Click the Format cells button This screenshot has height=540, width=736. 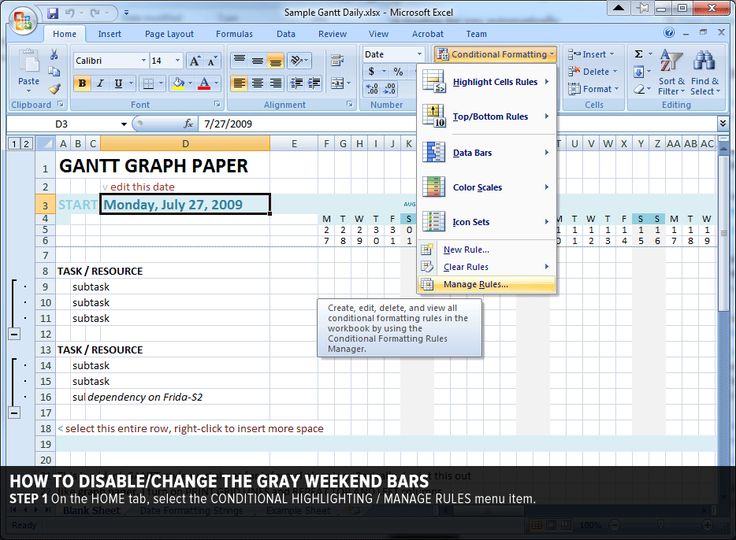point(594,89)
